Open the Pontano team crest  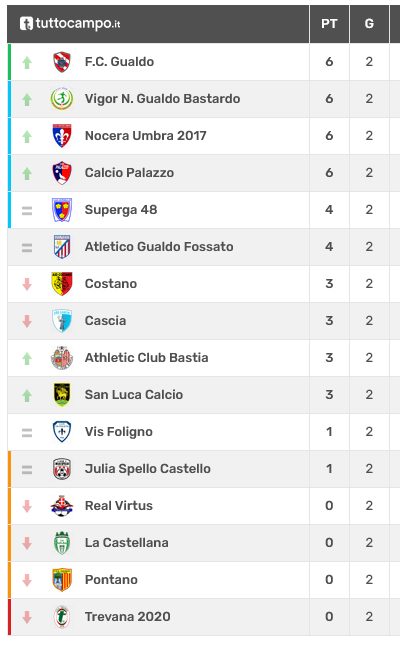coord(62,580)
